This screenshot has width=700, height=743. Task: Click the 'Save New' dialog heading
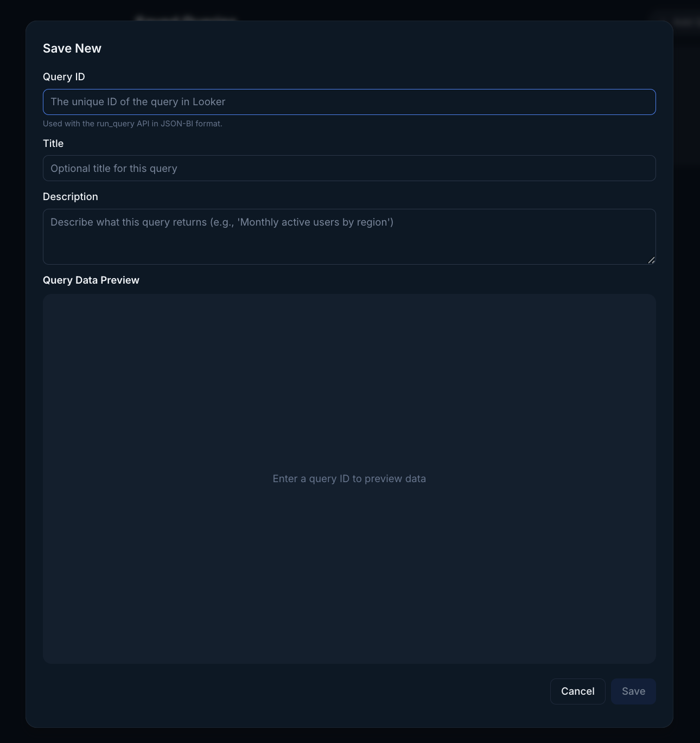pyautogui.click(x=72, y=48)
